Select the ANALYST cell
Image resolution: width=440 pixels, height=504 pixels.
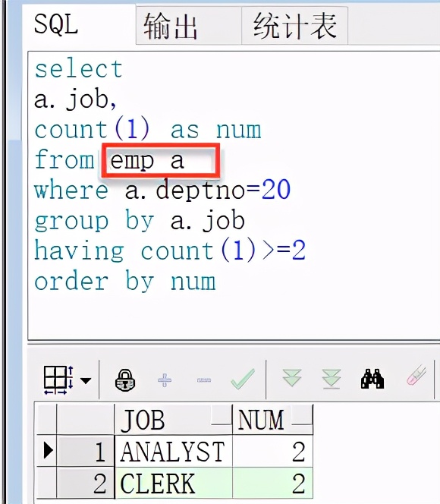pos(173,452)
